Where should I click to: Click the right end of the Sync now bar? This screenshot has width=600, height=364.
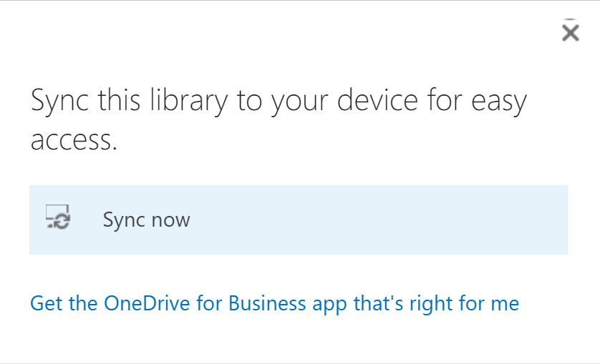coord(544,220)
